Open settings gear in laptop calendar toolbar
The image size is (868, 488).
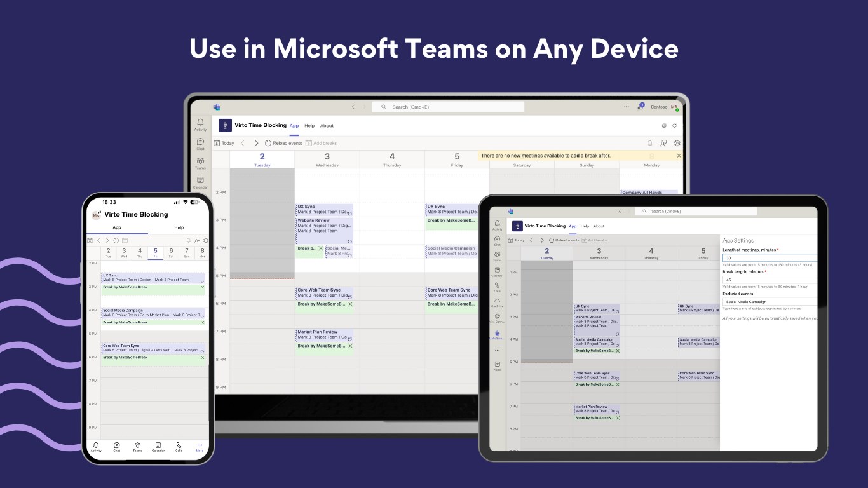pyautogui.click(x=677, y=143)
